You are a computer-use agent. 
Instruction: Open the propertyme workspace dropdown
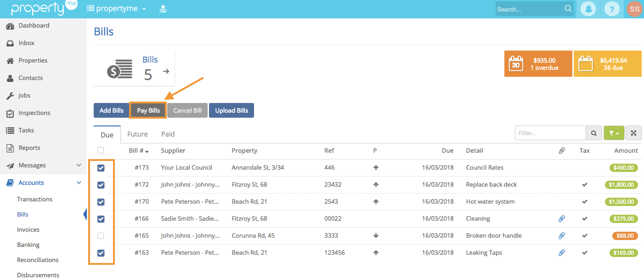point(116,8)
